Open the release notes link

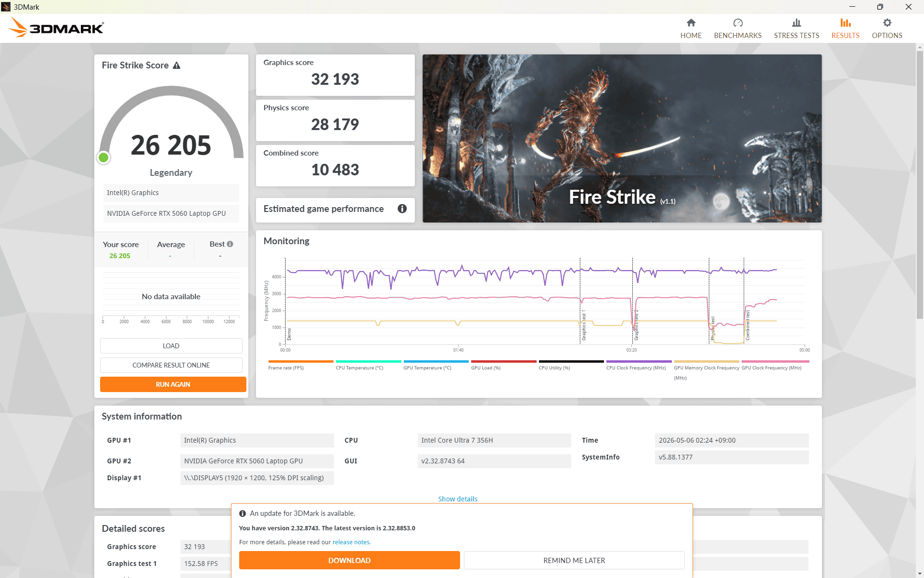(x=351, y=542)
